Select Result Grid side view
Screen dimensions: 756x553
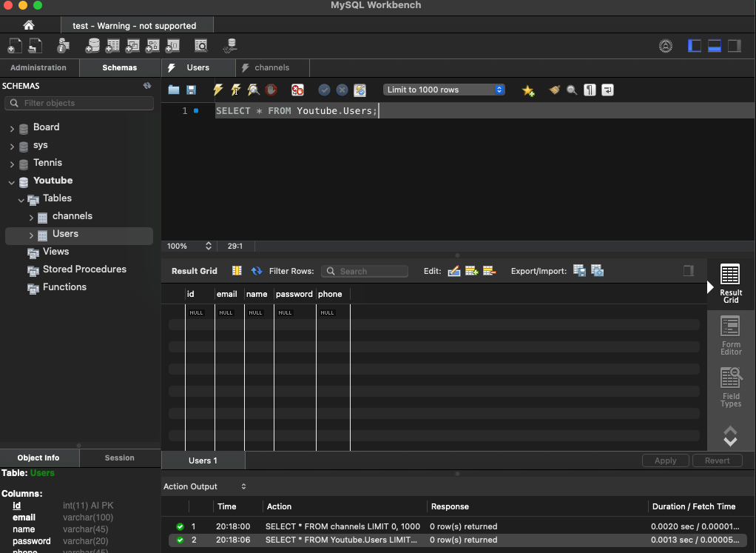pyautogui.click(x=731, y=284)
